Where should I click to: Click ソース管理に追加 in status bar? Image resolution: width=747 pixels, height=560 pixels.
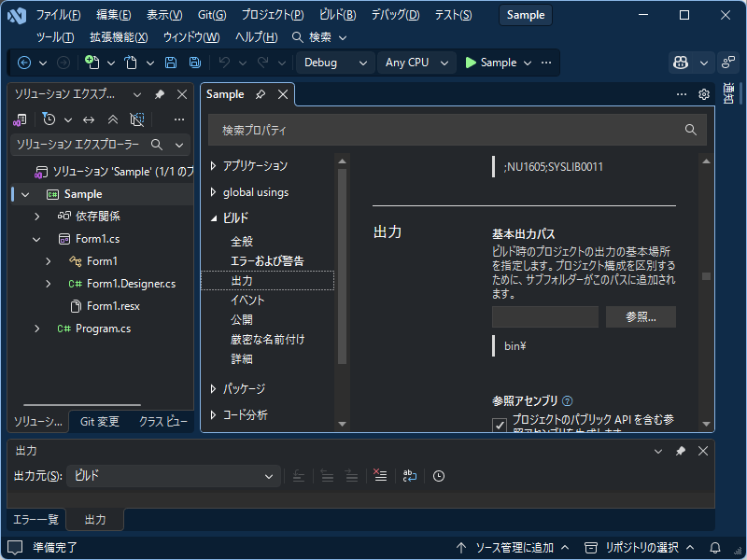(x=513, y=548)
